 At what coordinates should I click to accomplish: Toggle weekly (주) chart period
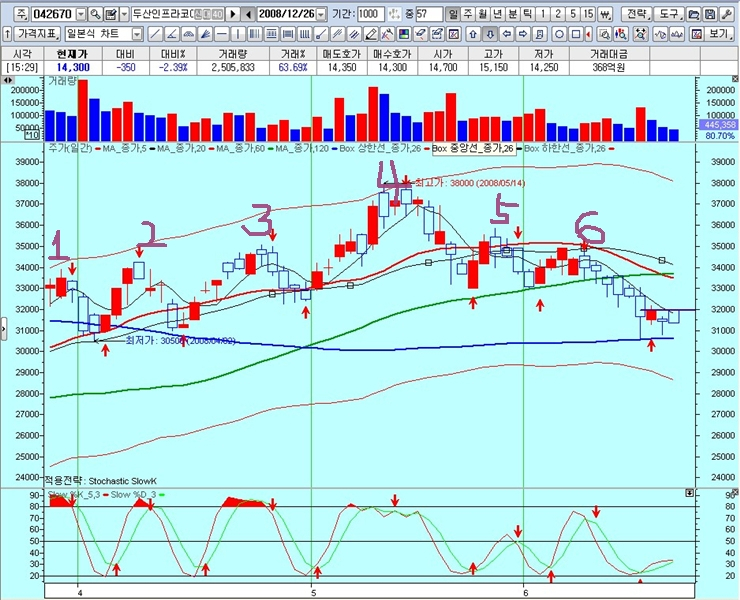coord(468,14)
